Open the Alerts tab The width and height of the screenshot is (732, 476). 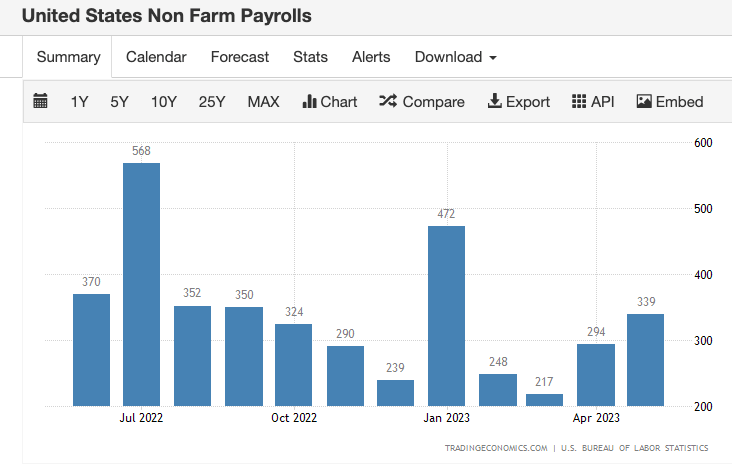click(371, 57)
